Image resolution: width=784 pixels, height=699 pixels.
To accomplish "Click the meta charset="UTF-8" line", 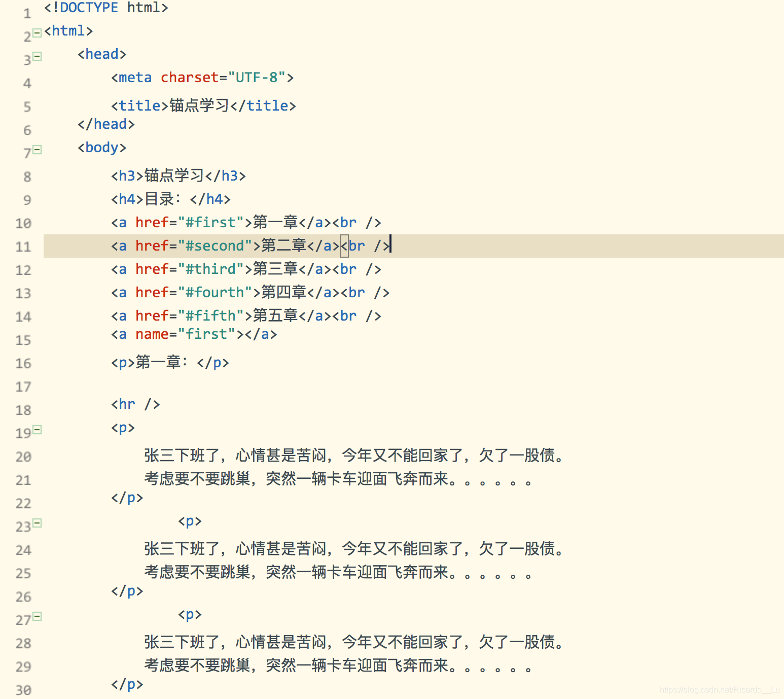I will [x=202, y=78].
